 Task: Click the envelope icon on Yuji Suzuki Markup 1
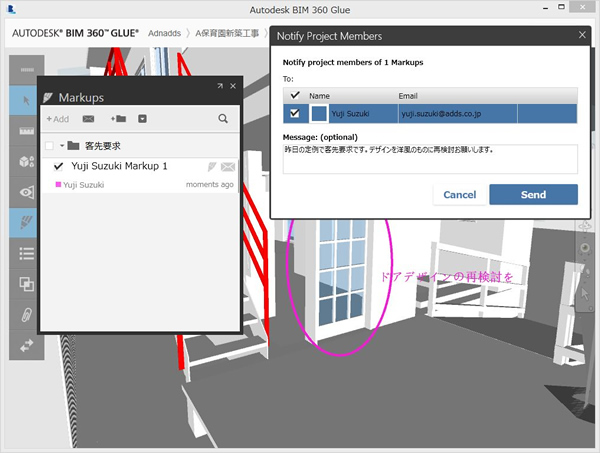[x=228, y=167]
